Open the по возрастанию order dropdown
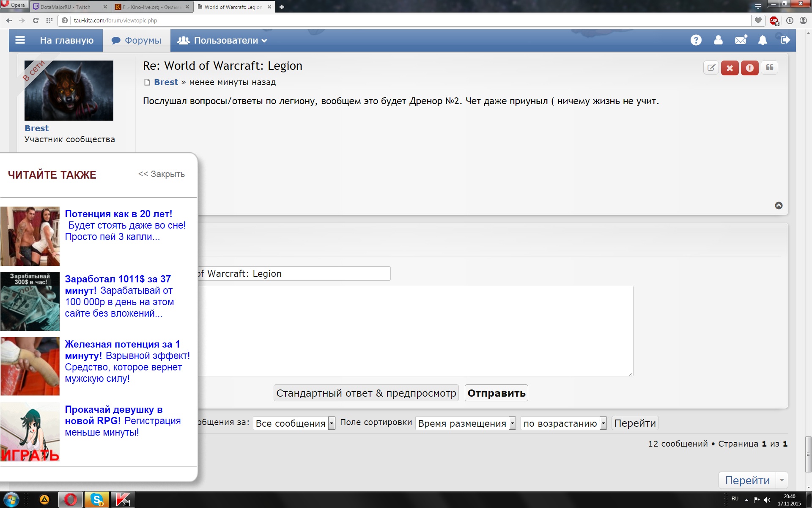 564,423
